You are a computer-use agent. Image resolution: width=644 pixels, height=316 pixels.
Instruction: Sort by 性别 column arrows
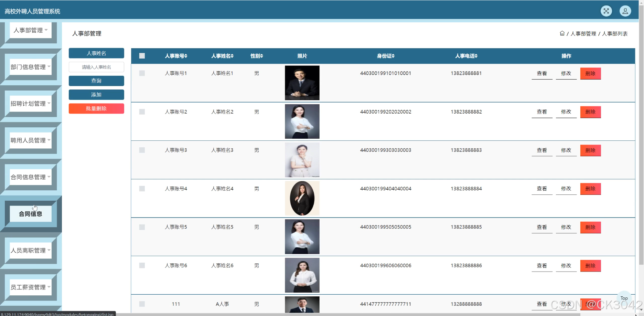[x=261, y=56]
